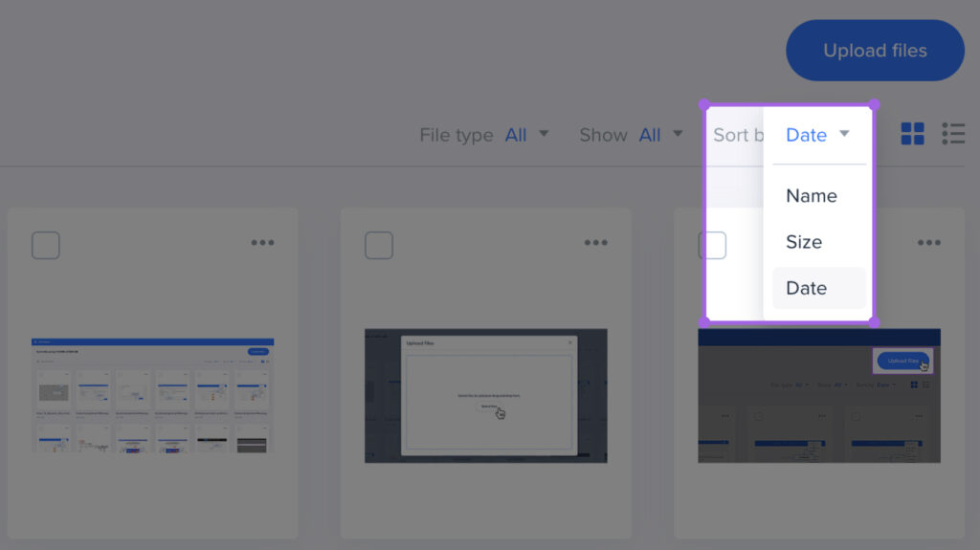Open the thumbnail showing the upload dialog
The width and height of the screenshot is (980, 550).
pos(485,396)
